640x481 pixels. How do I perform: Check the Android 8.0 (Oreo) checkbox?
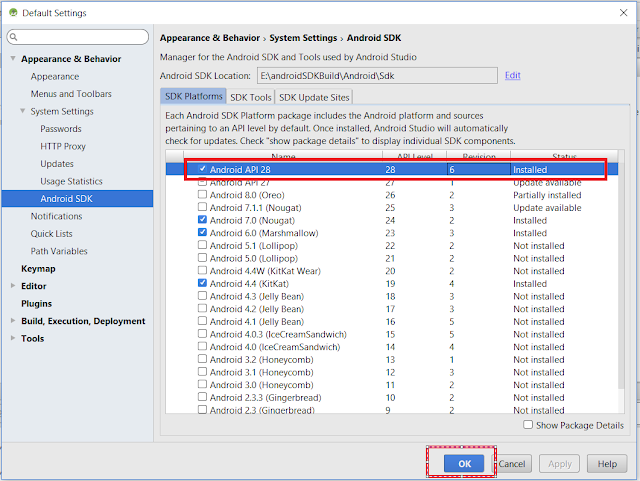pos(202,194)
